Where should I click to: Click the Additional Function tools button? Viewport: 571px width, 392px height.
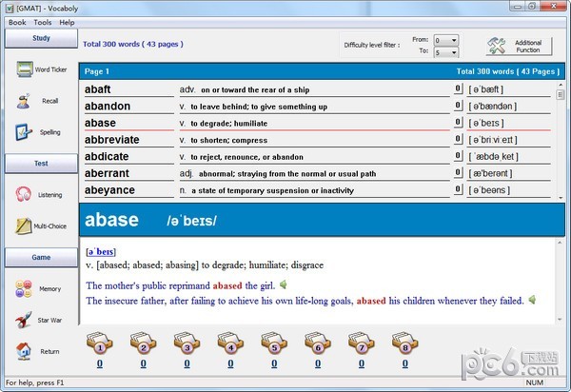click(x=519, y=47)
